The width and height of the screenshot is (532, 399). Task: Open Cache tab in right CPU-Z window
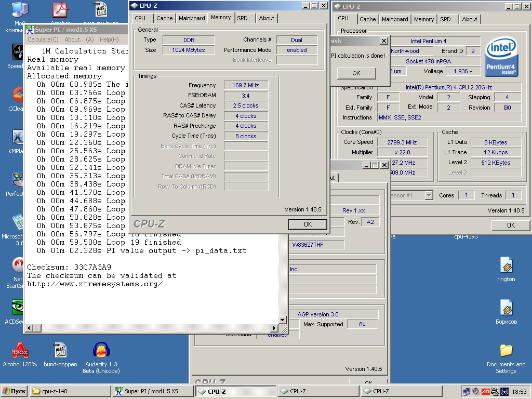tap(368, 19)
